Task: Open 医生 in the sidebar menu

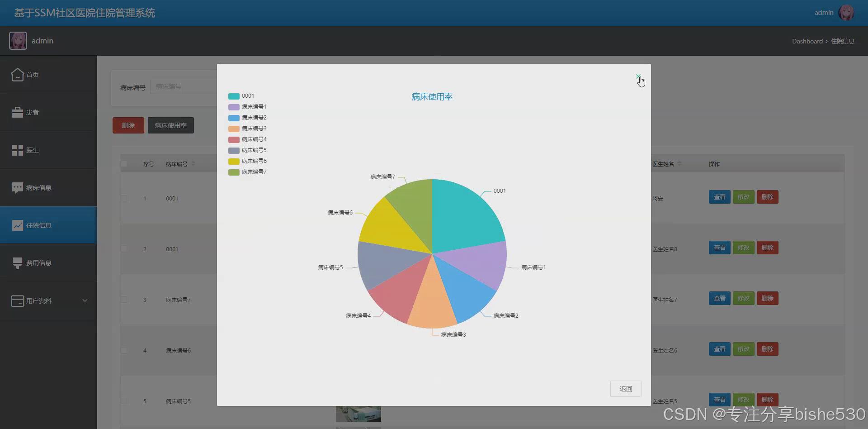Action: click(x=48, y=150)
